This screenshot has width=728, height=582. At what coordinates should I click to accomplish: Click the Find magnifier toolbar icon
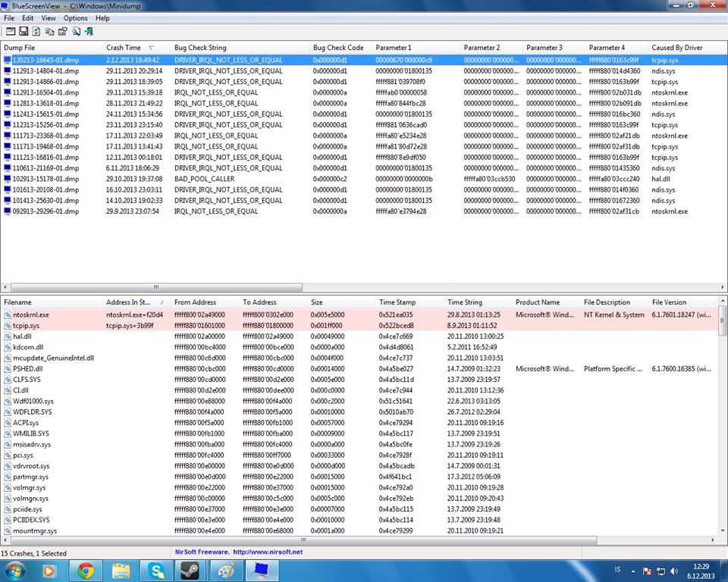pyautogui.click(x=76, y=31)
